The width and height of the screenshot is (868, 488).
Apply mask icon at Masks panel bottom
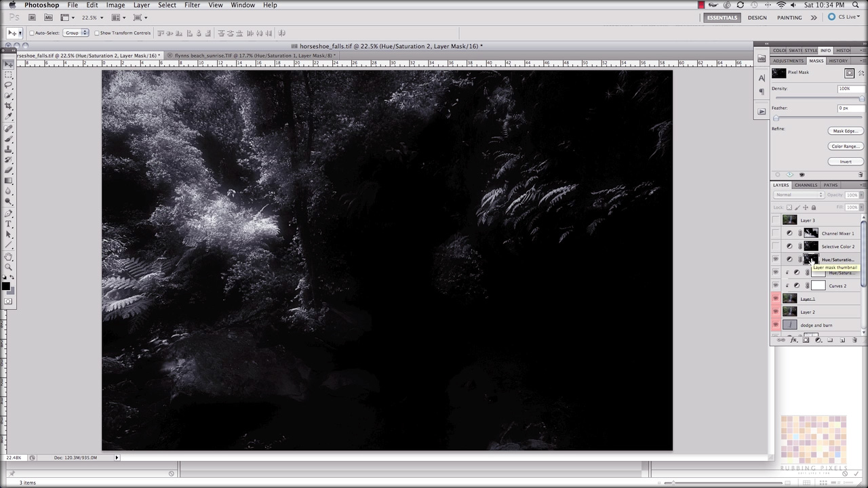click(789, 175)
